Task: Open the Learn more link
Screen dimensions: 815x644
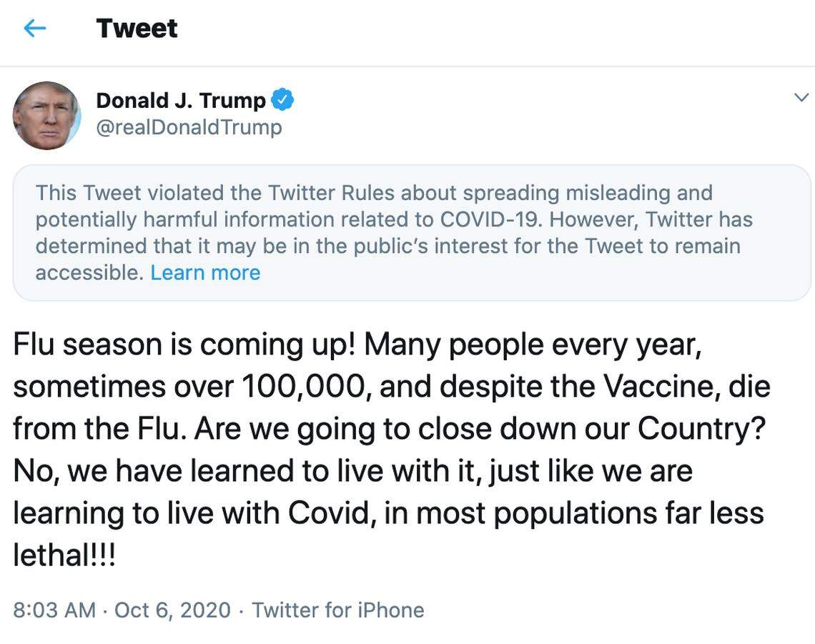Action: [x=205, y=272]
